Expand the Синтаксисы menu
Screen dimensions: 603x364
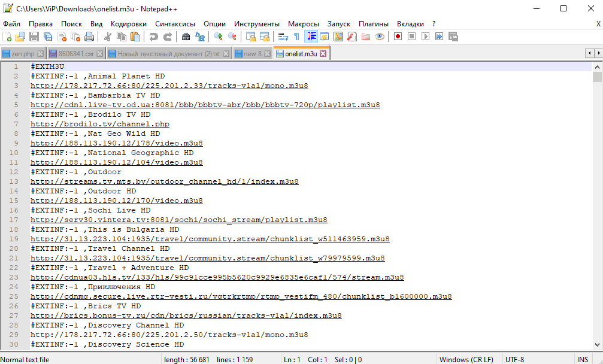pos(175,23)
